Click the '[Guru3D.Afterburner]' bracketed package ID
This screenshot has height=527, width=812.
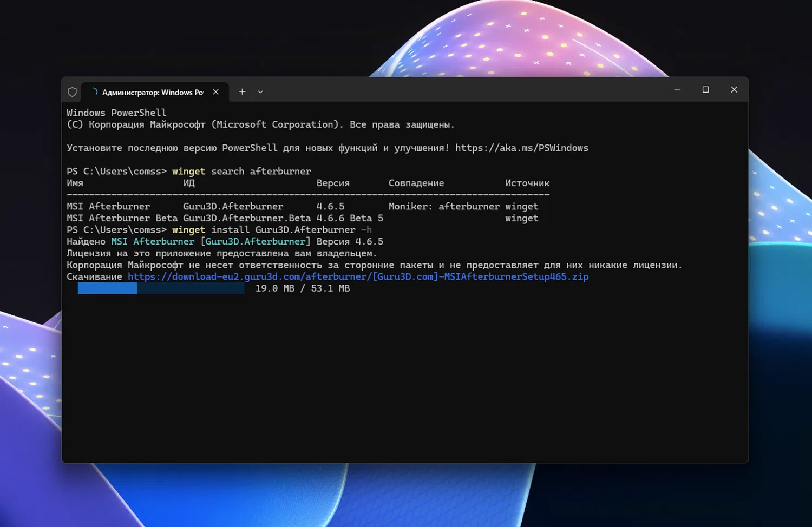(x=256, y=241)
